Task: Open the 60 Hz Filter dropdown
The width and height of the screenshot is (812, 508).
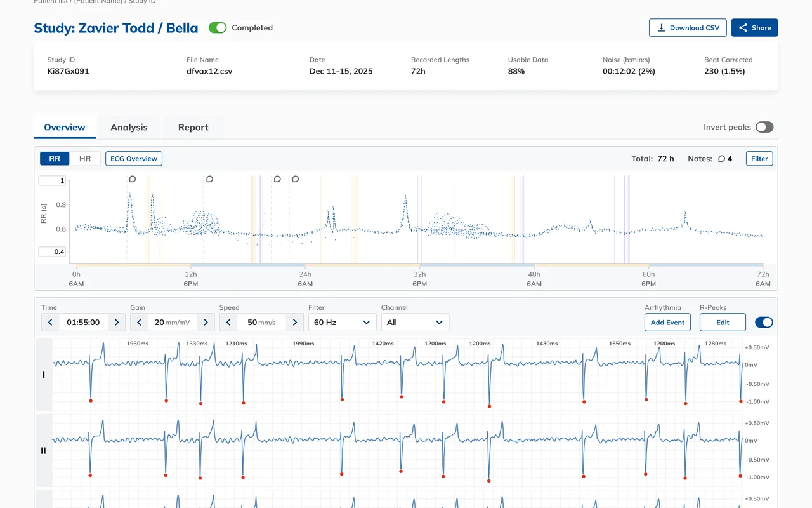Action: point(343,323)
